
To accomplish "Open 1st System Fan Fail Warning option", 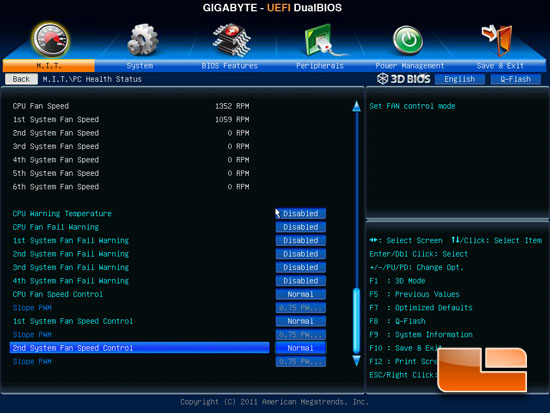I will pyautogui.click(x=301, y=240).
